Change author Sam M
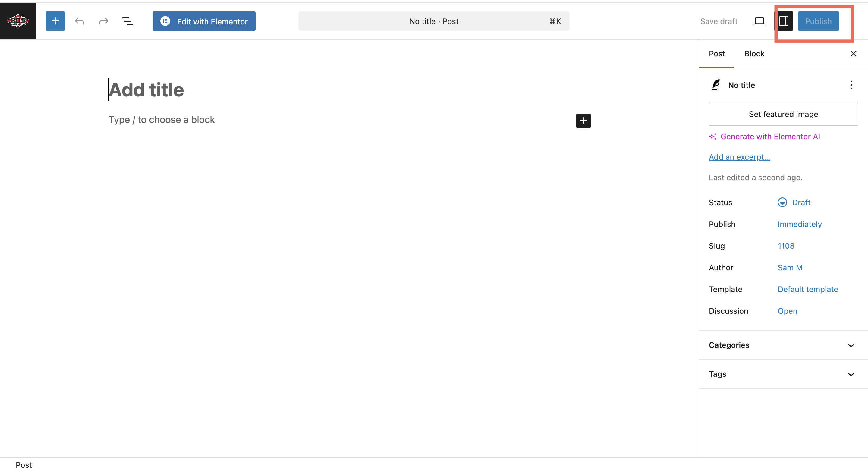Image resolution: width=868 pixels, height=472 pixels. point(790,268)
